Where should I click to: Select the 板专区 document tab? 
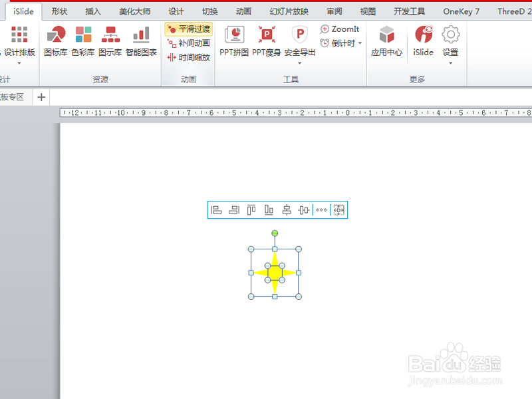(x=13, y=97)
